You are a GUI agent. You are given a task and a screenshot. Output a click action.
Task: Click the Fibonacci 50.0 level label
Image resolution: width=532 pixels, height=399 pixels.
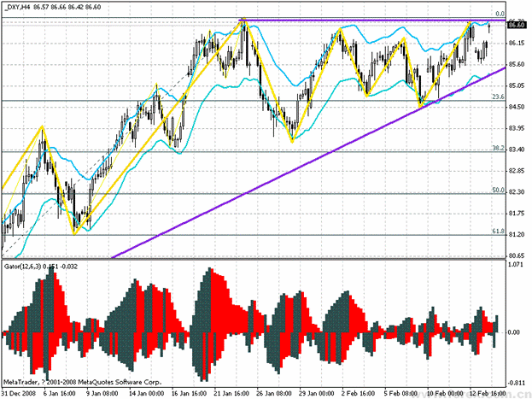pyautogui.click(x=498, y=191)
